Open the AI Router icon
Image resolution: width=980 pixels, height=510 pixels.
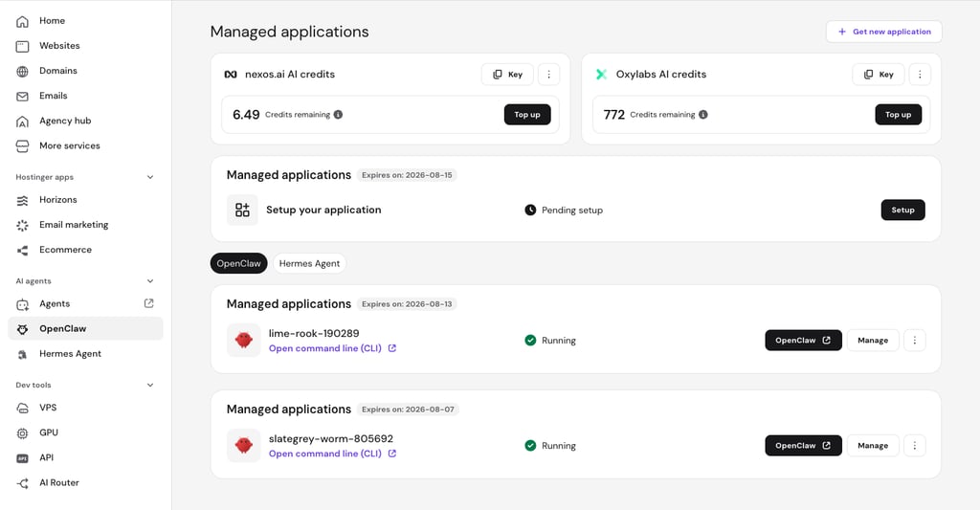coord(23,483)
